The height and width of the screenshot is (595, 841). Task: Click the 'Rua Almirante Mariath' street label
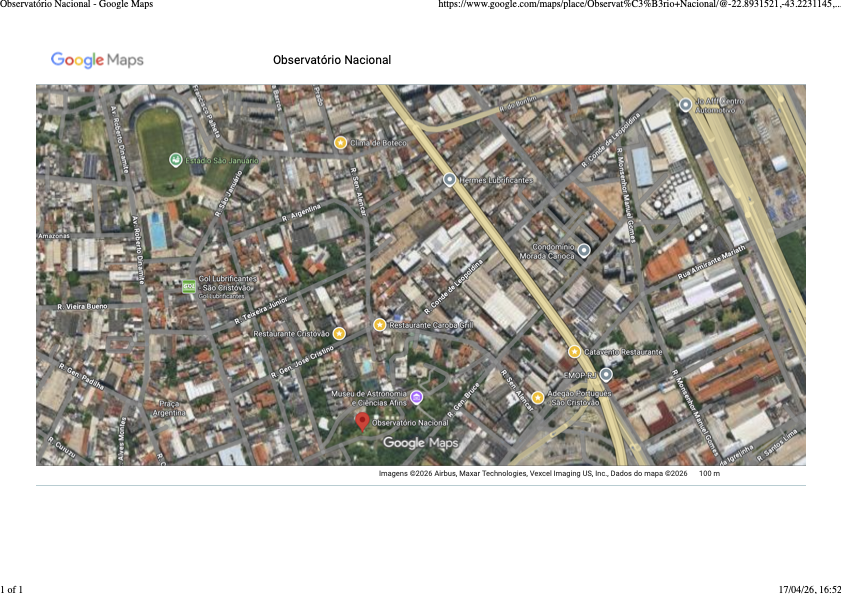pos(712,262)
